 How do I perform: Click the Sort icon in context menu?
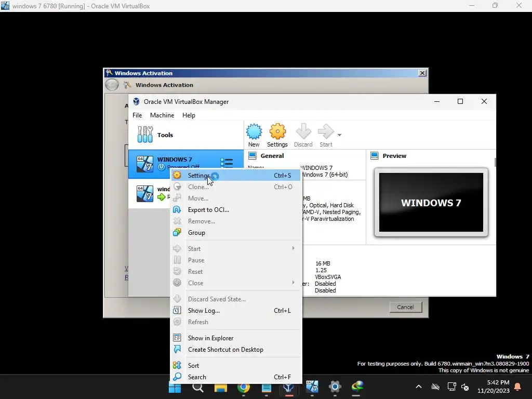pos(177,365)
